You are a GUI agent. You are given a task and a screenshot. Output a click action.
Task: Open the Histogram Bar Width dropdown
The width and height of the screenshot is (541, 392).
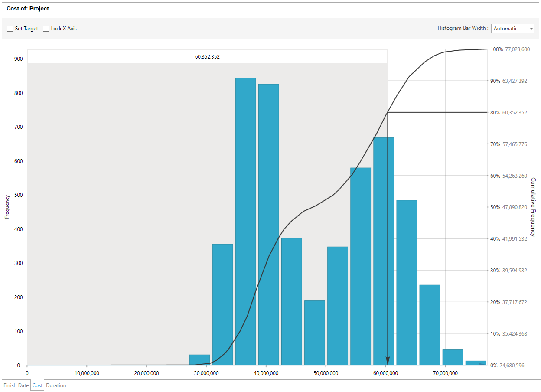(x=512, y=29)
